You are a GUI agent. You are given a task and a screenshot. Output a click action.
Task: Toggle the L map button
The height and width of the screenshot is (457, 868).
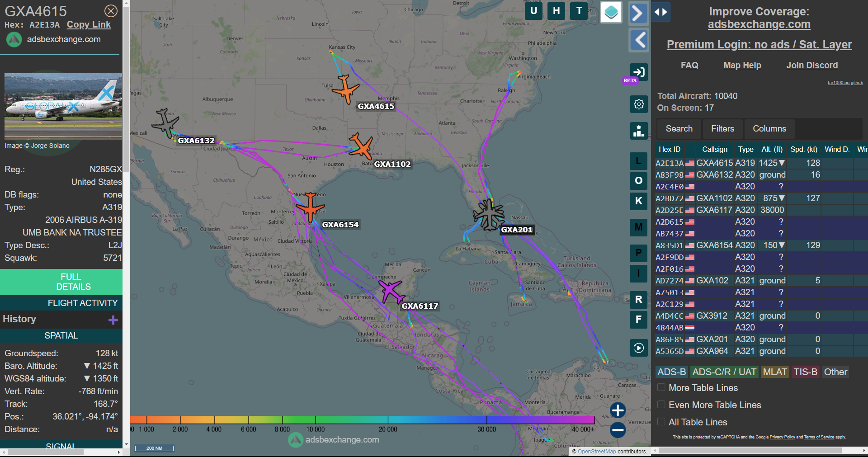(638, 161)
